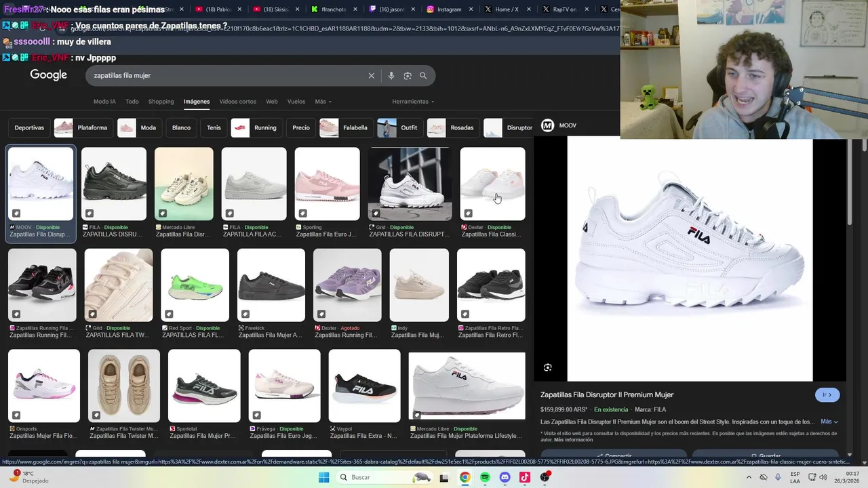Close the Home / X browser tab
868x488 pixels.
(528, 9)
